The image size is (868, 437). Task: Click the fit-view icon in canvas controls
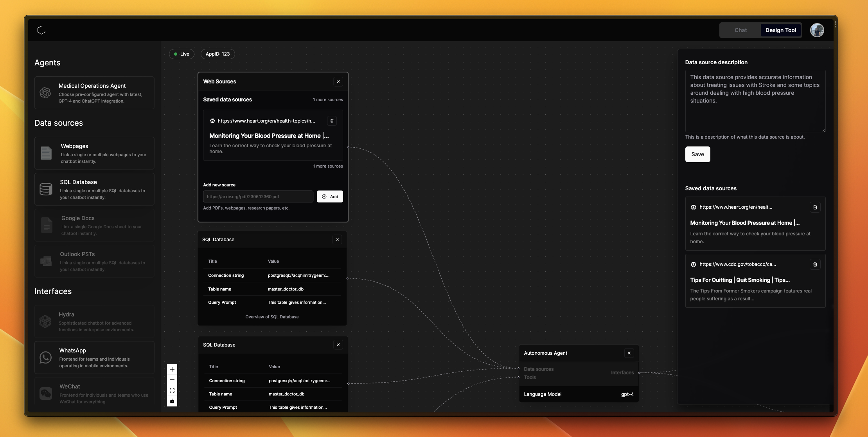tap(172, 390)
